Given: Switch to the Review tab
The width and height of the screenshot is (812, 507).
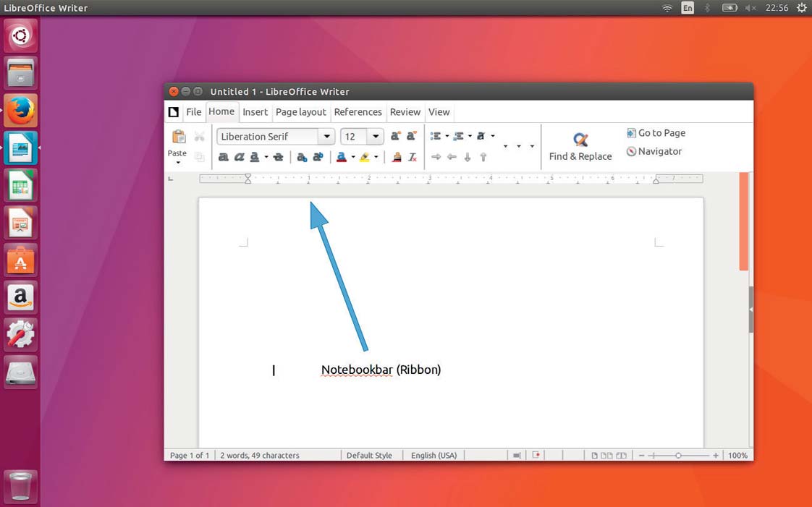Looking at the screenshot, I should 405,112.
